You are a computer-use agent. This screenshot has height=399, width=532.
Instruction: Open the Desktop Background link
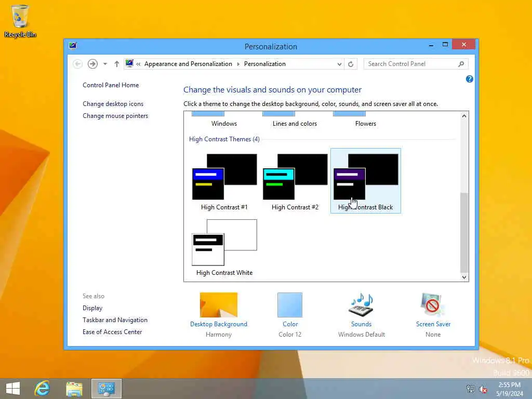219,324
